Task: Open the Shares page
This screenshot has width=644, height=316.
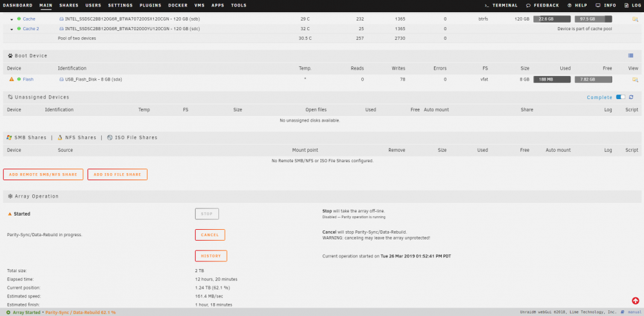Action: click(x=69, y=5)
